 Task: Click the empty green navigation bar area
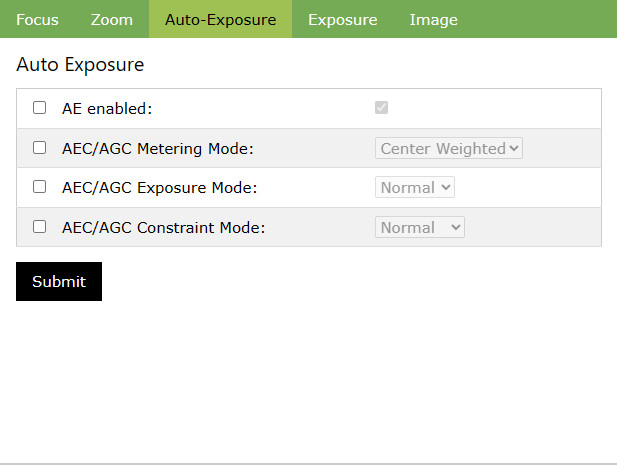tap(540, 20)
